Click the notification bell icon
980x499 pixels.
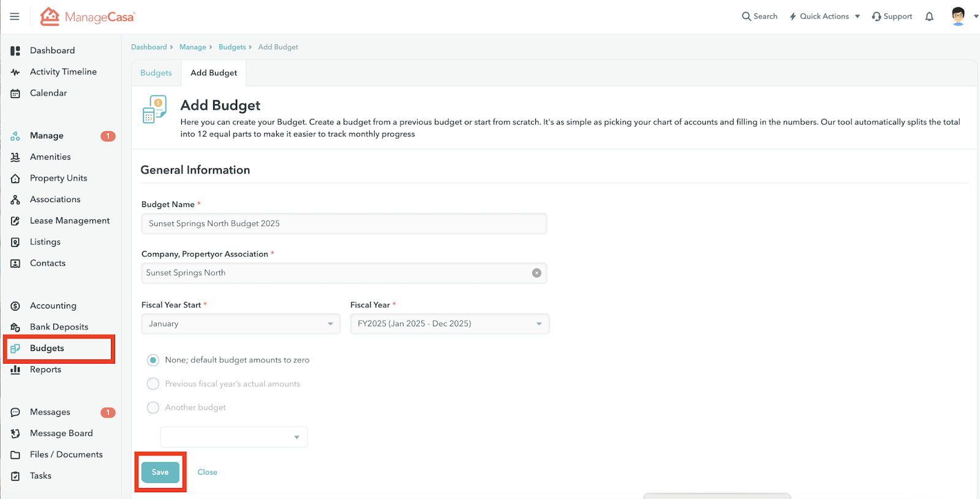point(929,17)
